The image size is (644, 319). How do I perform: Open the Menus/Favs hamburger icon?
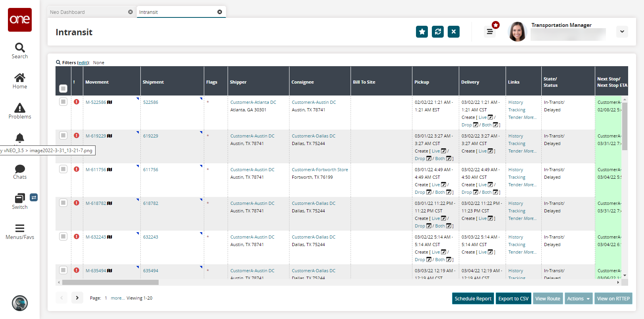click(x=19, y=228)
